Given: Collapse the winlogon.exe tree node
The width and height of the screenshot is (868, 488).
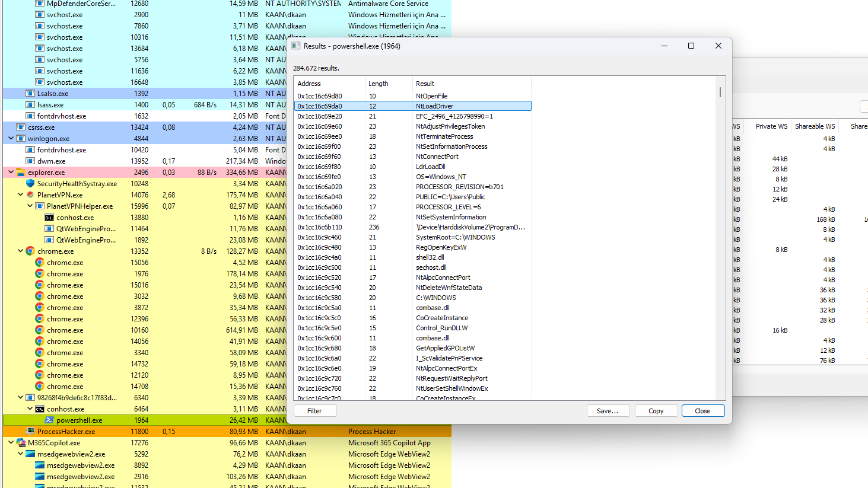Looking at the screenshot, I should click(11, 139).
